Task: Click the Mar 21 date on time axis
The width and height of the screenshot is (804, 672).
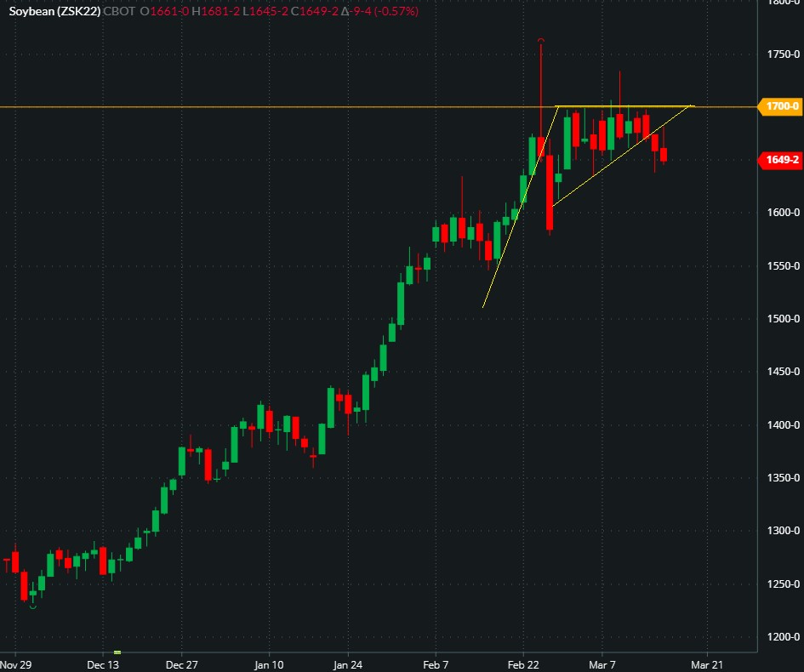Action: point(706,663)
